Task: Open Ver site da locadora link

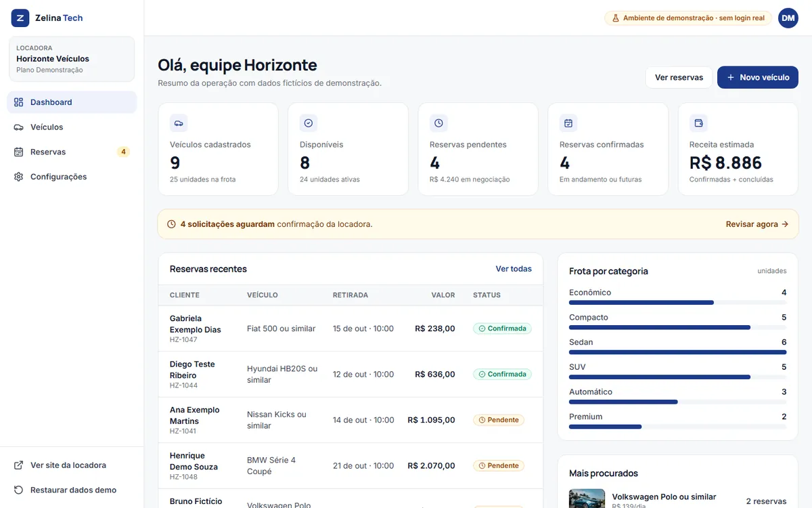Action: click(72, 465)
